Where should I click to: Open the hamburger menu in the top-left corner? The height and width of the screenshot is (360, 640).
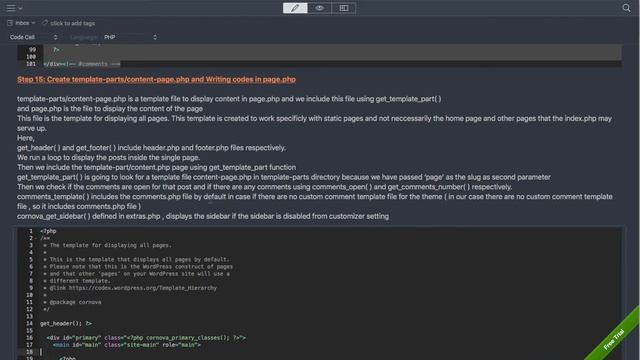pos(14,8)
